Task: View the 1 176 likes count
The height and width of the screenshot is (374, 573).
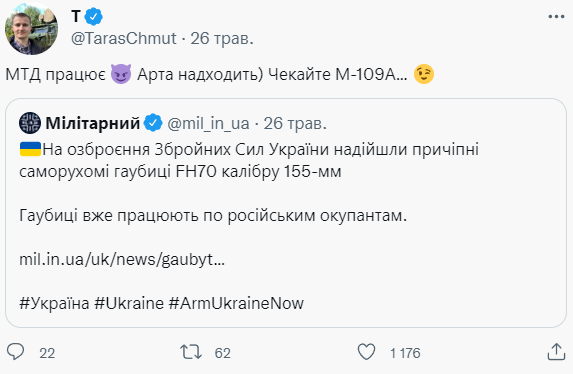Action: (405, 353)
